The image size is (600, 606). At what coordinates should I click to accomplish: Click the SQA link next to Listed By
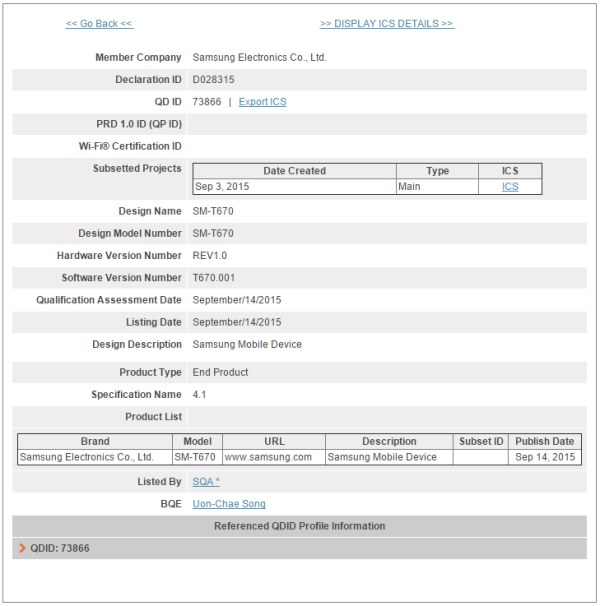[x=206, y=482]
